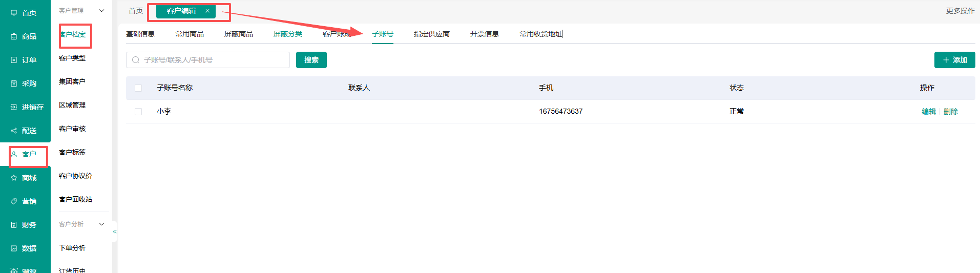Select the 客户 customer sidebar icon
Screen dimensions: 980x273
(x=14, y=154)
